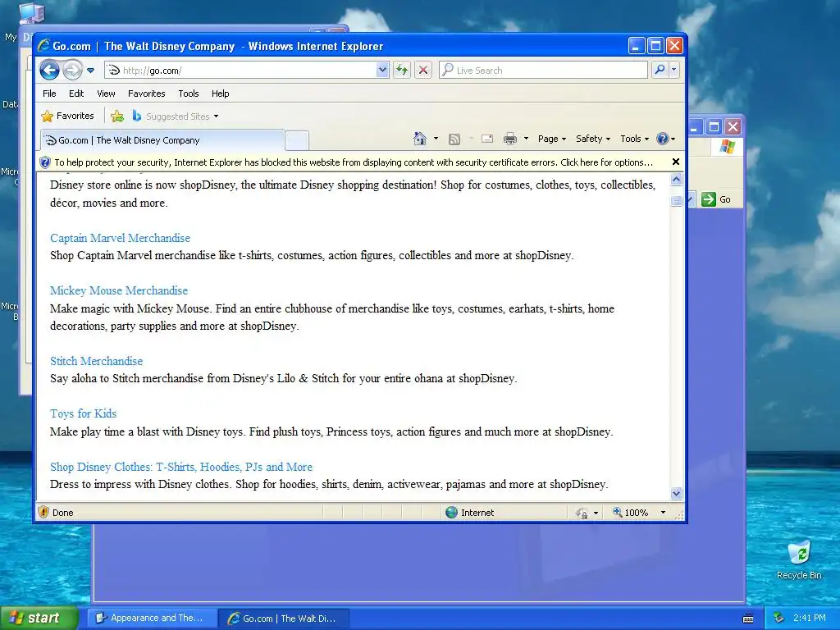Viewport: 840px width, 630px height.
Task: Click page scrollbar up arrow
Action: tap(677, 180)
